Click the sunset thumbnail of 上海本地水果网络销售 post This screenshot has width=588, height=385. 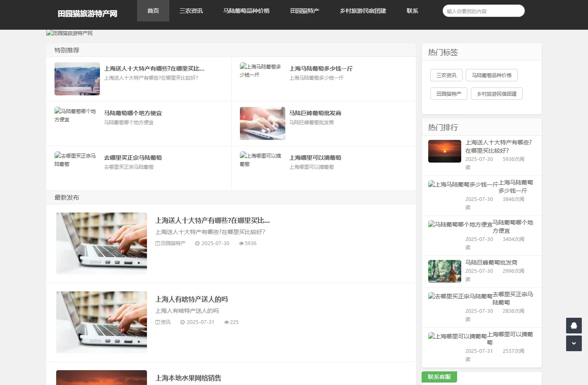tap(102, 378)
